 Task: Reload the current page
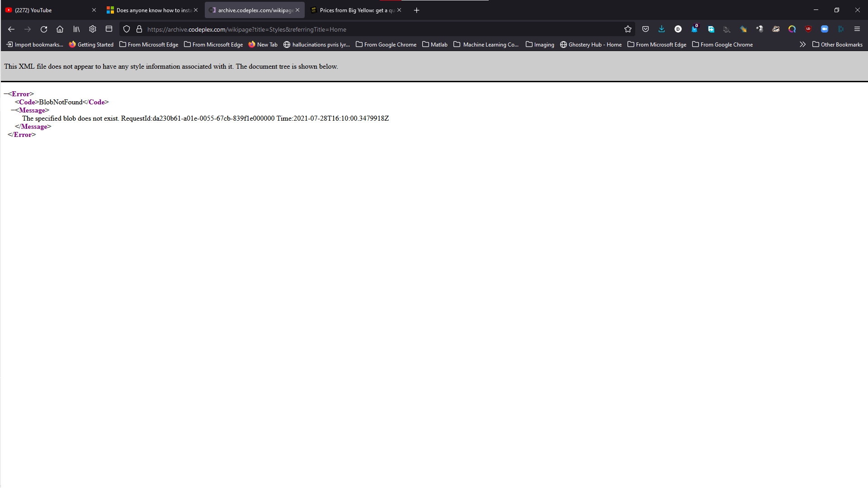tap(44, 29)
